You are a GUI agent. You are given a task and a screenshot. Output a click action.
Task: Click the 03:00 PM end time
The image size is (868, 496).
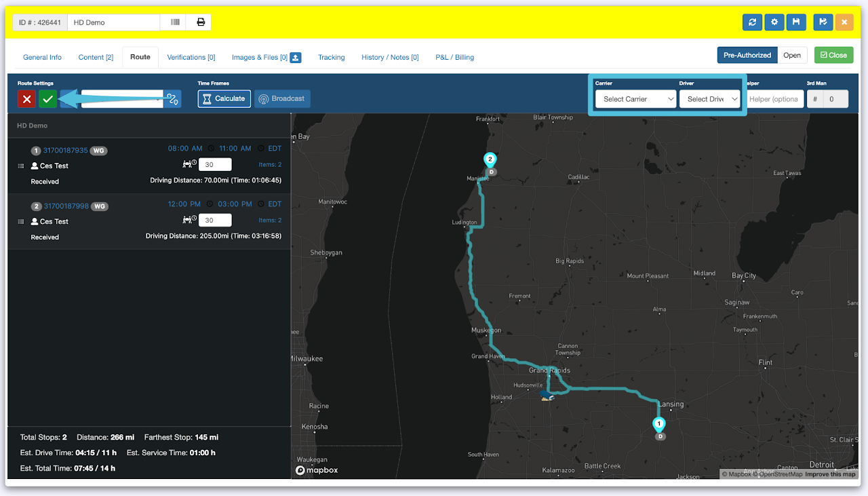click(x=235, y=204)
